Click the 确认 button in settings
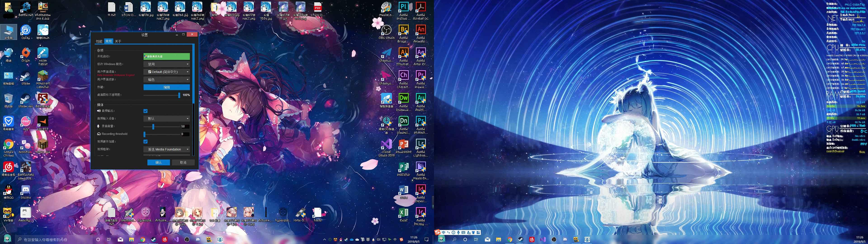The height and width of the screenshot is (244, 868). (158, 162)
